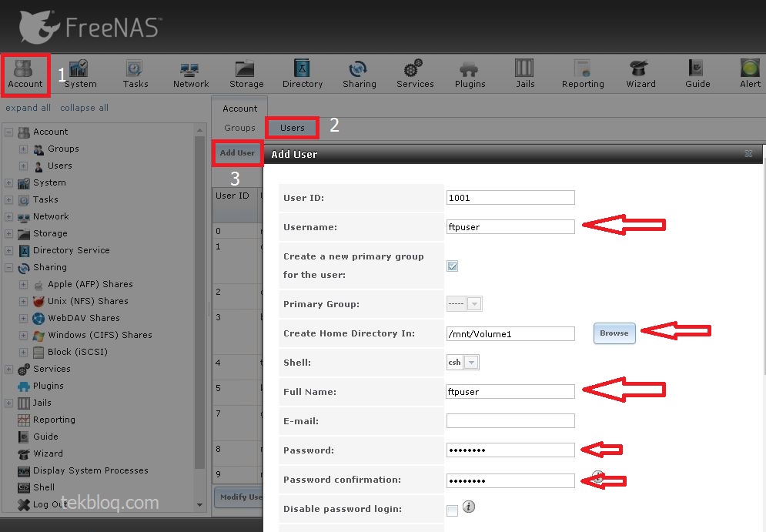The height and width of the screenshot is (532, 766).
Task: Close the Add User dialog
Action: point(748,153)
